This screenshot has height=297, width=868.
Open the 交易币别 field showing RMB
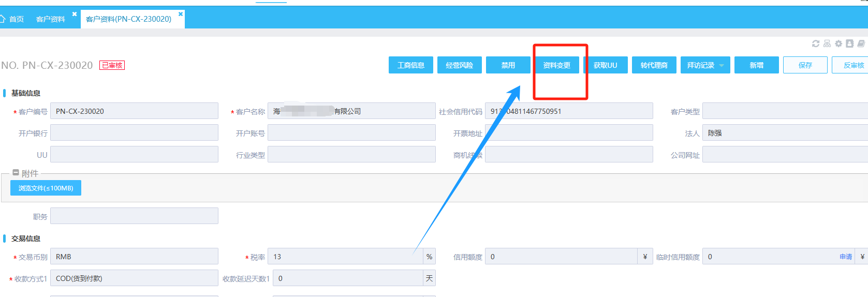134,257
